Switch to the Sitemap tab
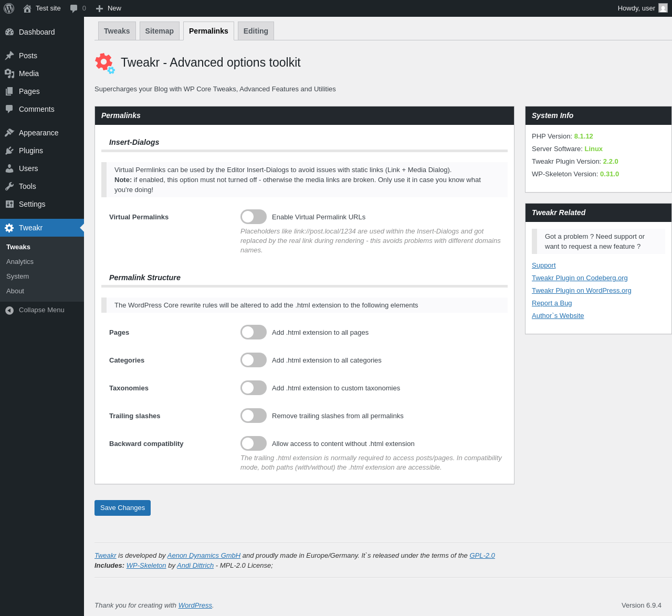The width and height of the screenshot is (672, 616). (x=160, y=31)
